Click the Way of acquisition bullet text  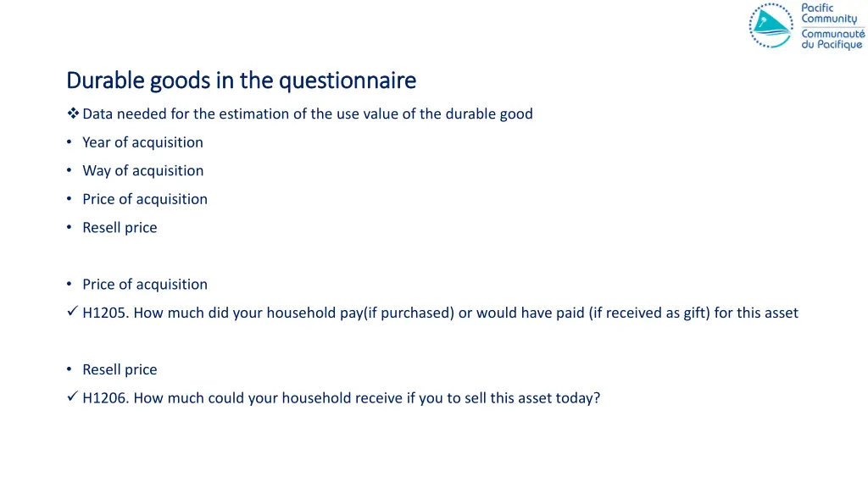click(x=142, y=171)
